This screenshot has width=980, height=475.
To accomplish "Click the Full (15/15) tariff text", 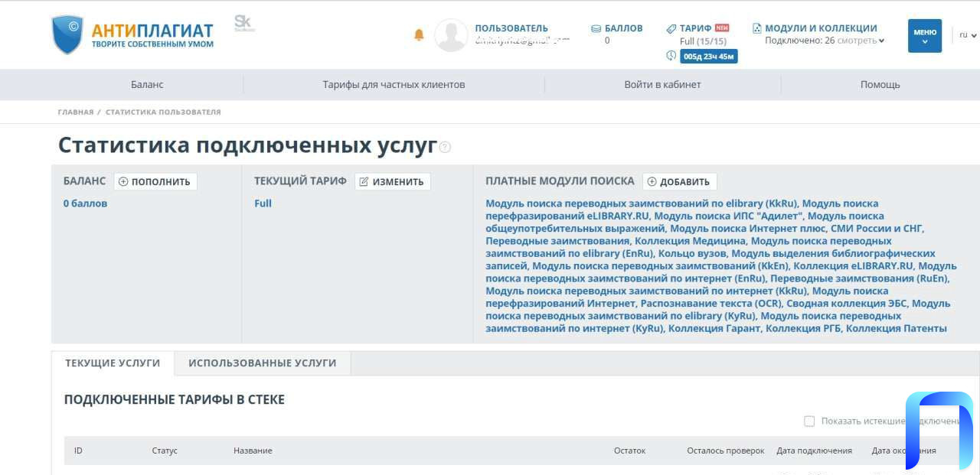I will [703, 41].
